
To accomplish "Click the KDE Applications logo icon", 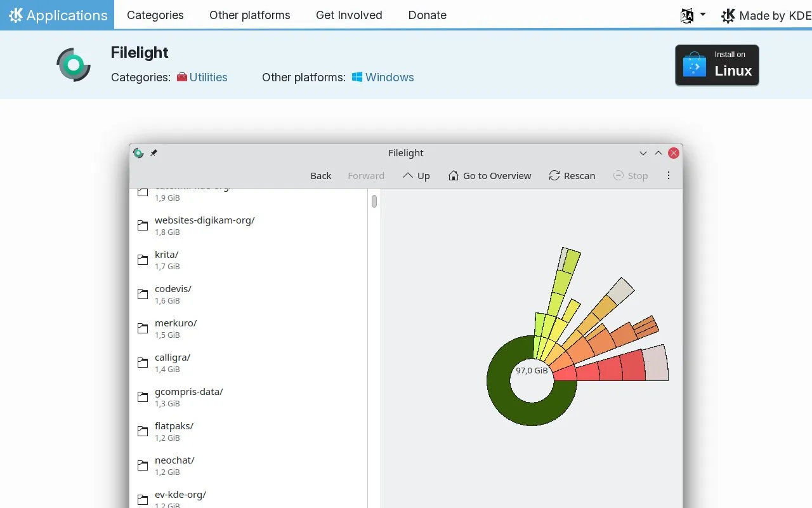I will tap(16, 15).
